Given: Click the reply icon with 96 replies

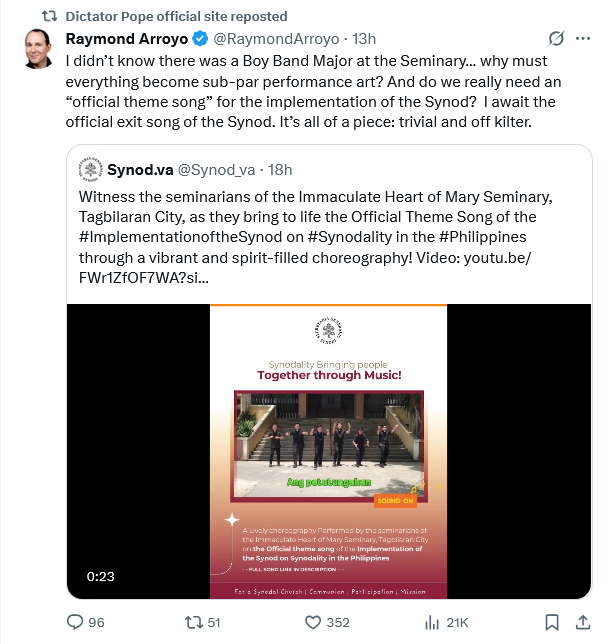Looking at the screenshot, I should coord(76,622).
